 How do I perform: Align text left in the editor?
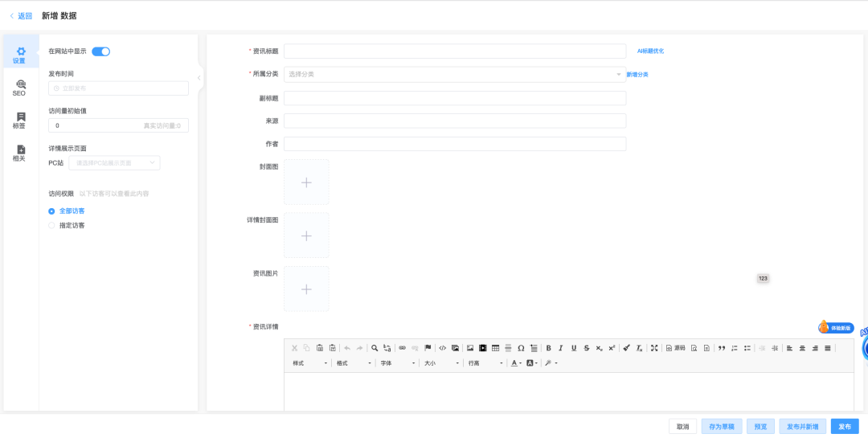point(789,348)
